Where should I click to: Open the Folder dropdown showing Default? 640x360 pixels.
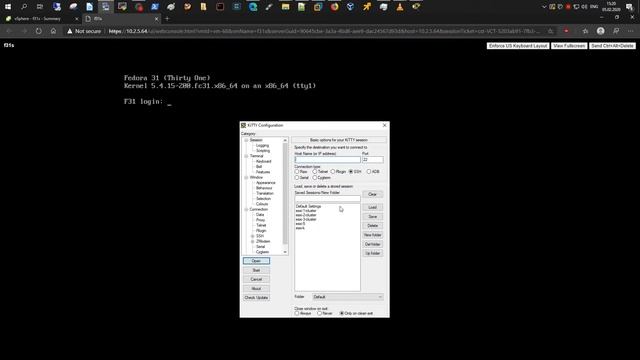point(348,297)
